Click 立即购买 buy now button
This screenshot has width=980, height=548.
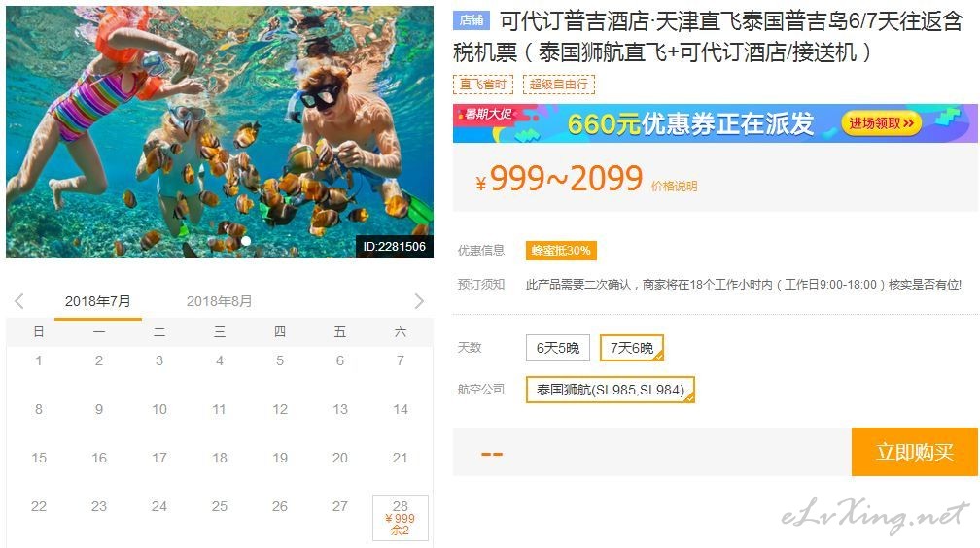click(x=914, y=452)
